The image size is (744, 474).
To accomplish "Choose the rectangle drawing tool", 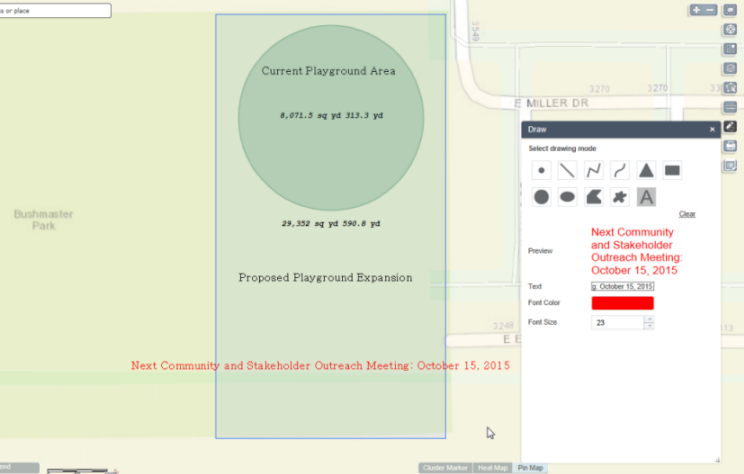I will 672,171.
